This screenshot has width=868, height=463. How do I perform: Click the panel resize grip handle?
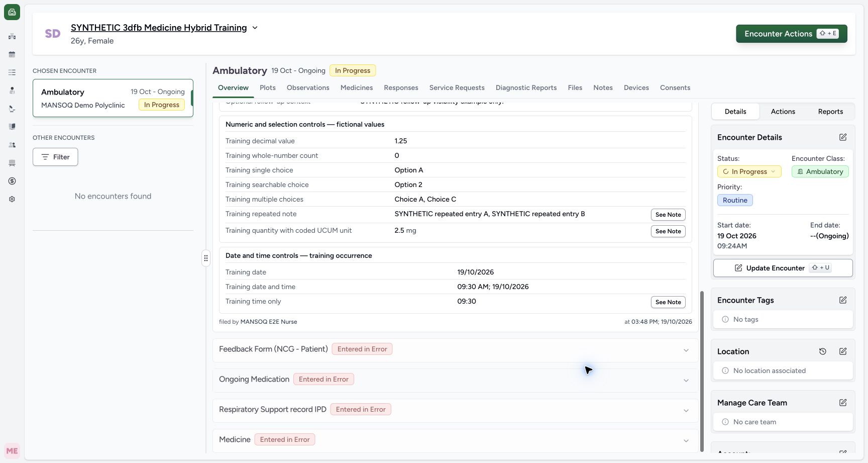[x=206, y=258]
